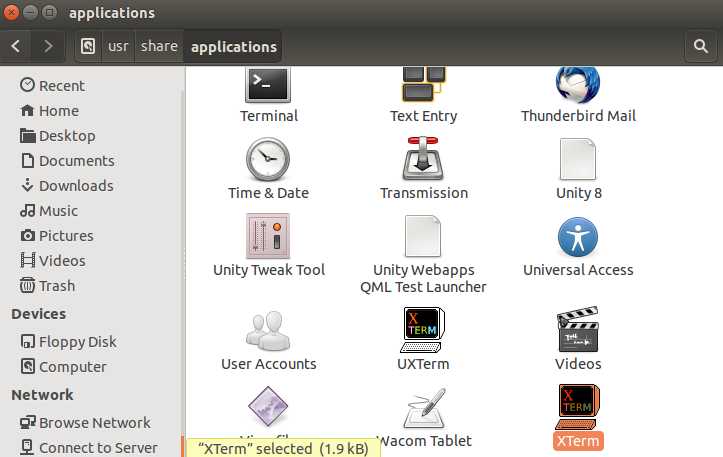Open Floppy Disk device
This screenshot has width=723, height=457.
68,342
